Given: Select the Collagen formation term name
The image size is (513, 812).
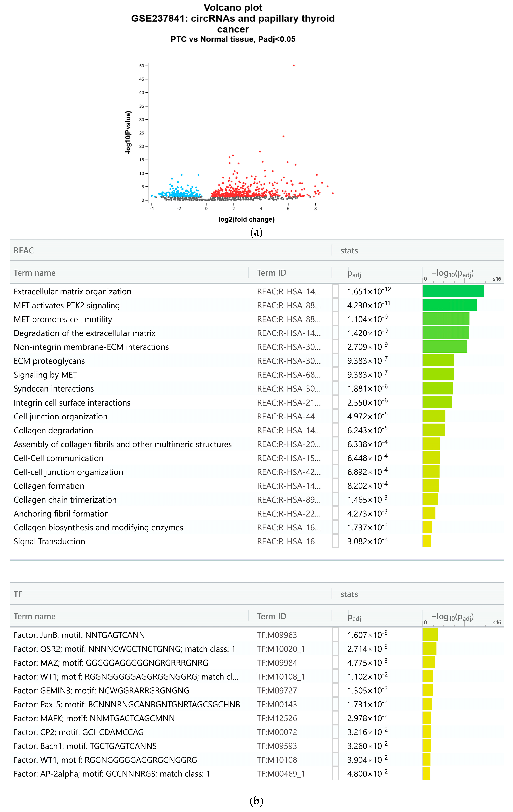Looking at the screenshot, I should pyautogui.click(x=49, y=486).
